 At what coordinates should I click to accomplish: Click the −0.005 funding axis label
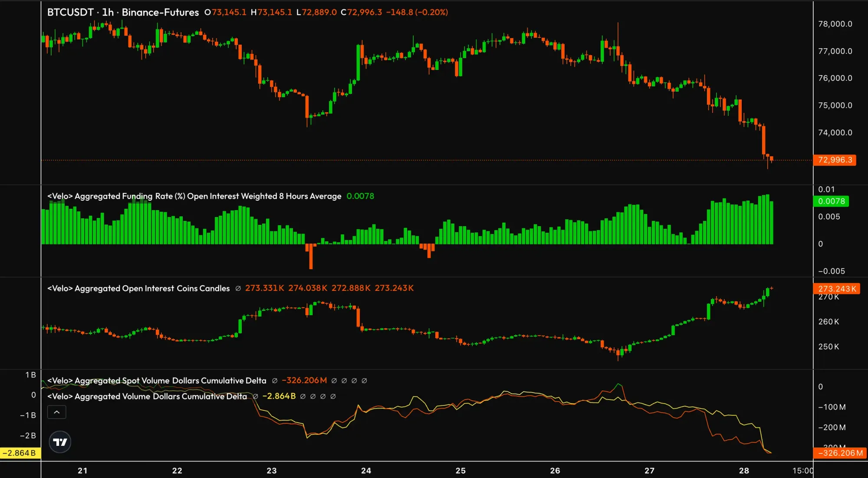[x=831, y=271]
